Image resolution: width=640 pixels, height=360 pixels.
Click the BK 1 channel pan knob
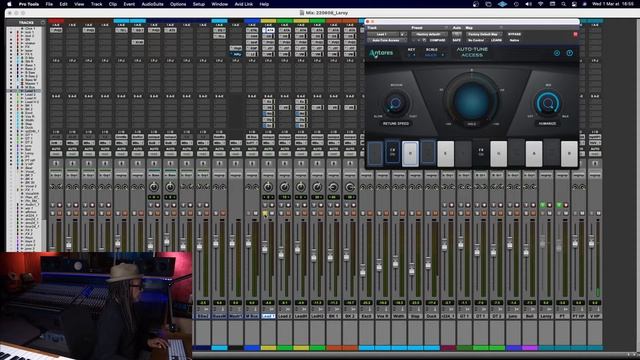pos(333,187)
